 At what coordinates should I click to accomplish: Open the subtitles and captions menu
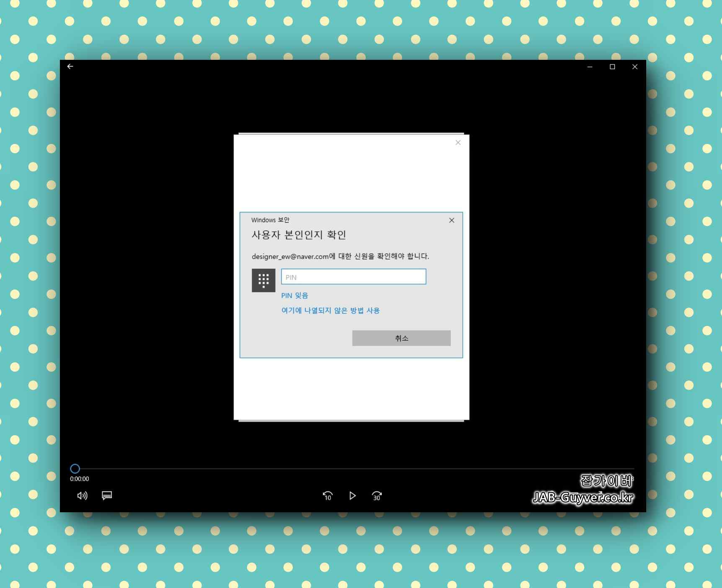point(107,496)
